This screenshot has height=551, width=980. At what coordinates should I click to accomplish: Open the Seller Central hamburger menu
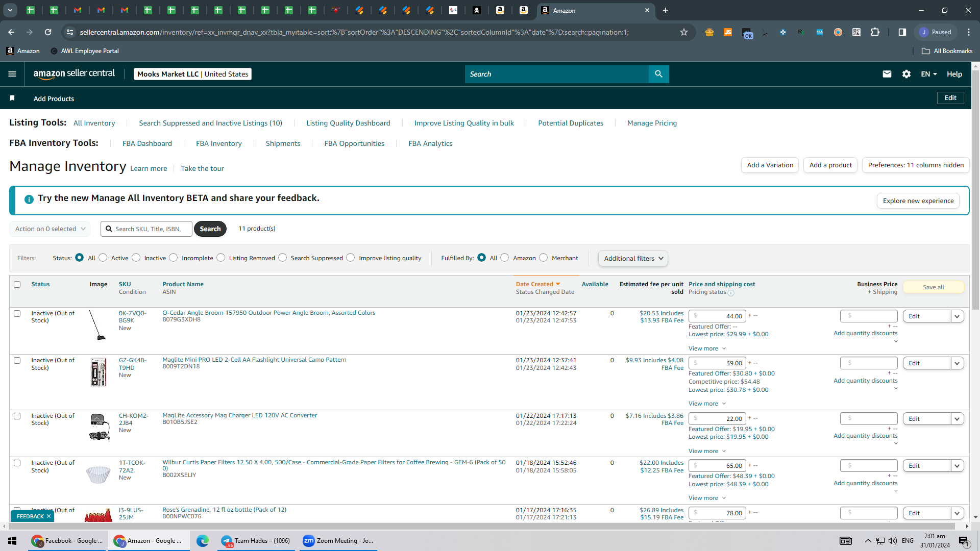12,74
